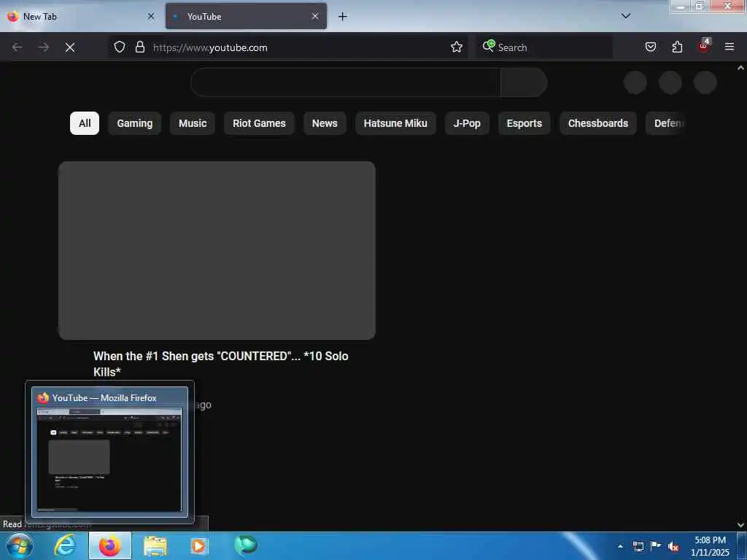747x560 pixels.
Task: Open the clock showing 5:08 PM
Action: (710, 546)
